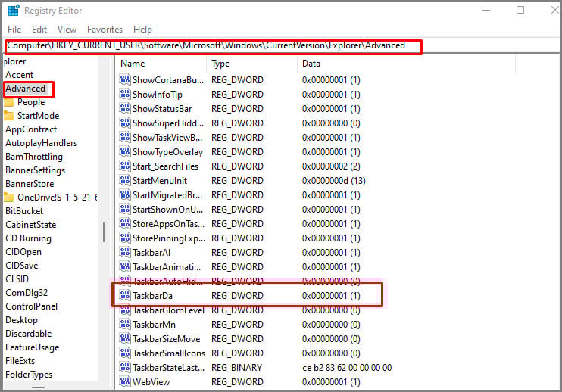Select the Discardable key
Viewport: 562px width, 392px height.
click(x=29, y=333)
